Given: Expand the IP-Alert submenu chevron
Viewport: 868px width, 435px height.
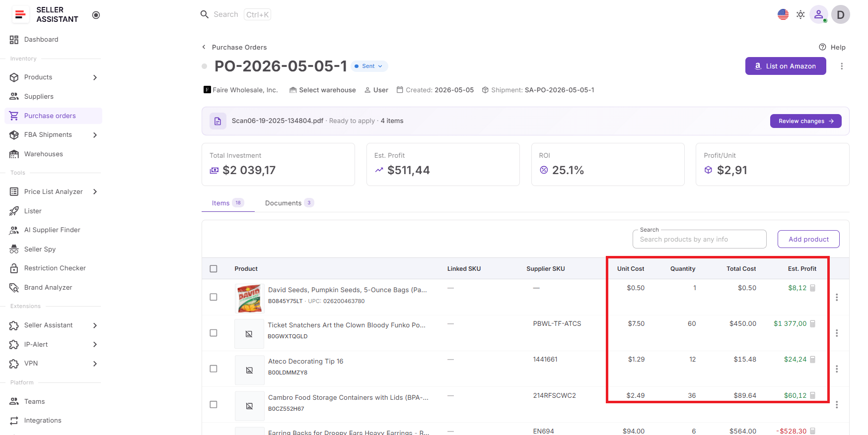Looking at the screenshot, I should pos(95,344).
